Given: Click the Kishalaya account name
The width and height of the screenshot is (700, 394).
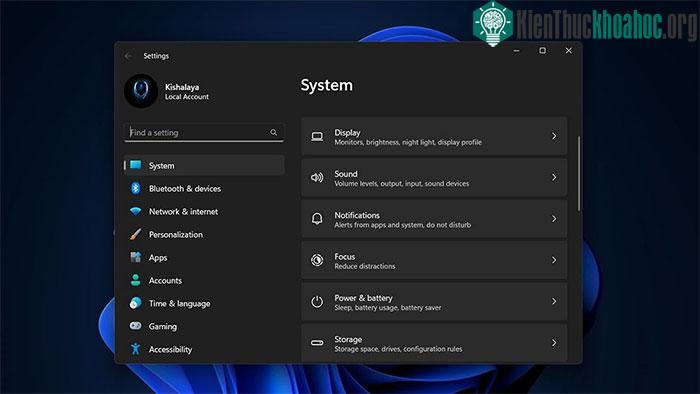Looking at the screenshot, I should [x=182, y=87].
